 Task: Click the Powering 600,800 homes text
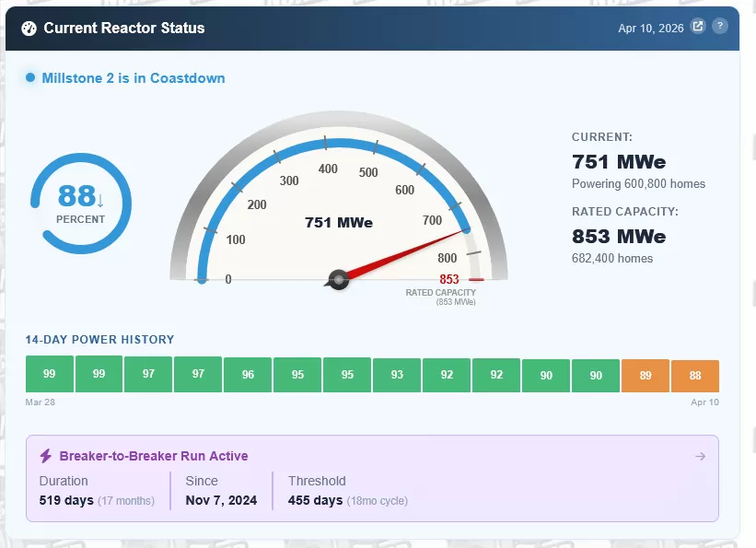coord(638,184)
